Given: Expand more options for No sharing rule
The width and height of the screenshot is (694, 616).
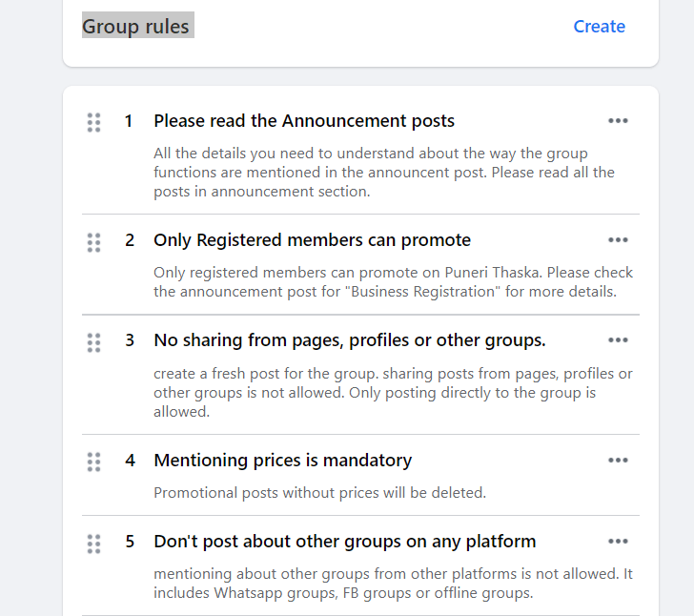Looking at the screenshot, I should 618,340.
